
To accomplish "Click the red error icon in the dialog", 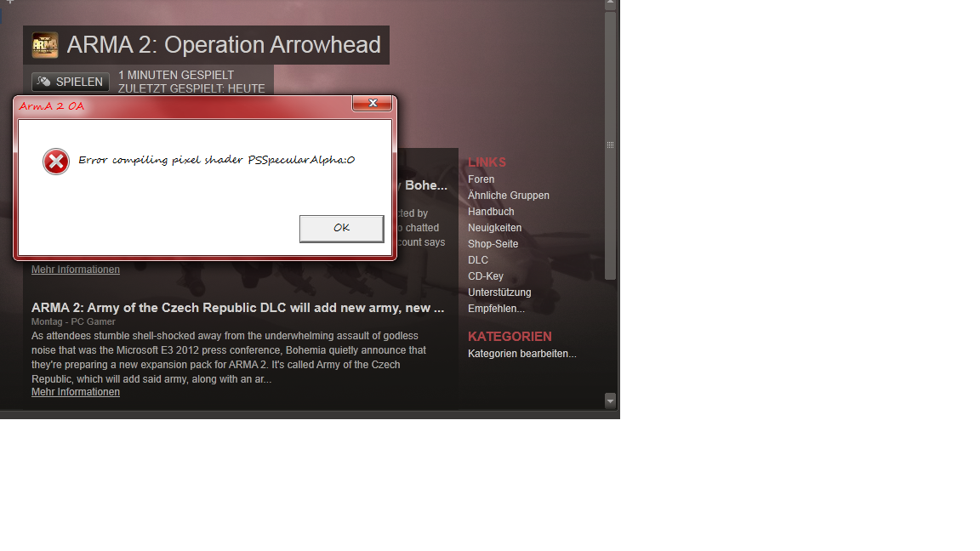I will coord(55,162).
